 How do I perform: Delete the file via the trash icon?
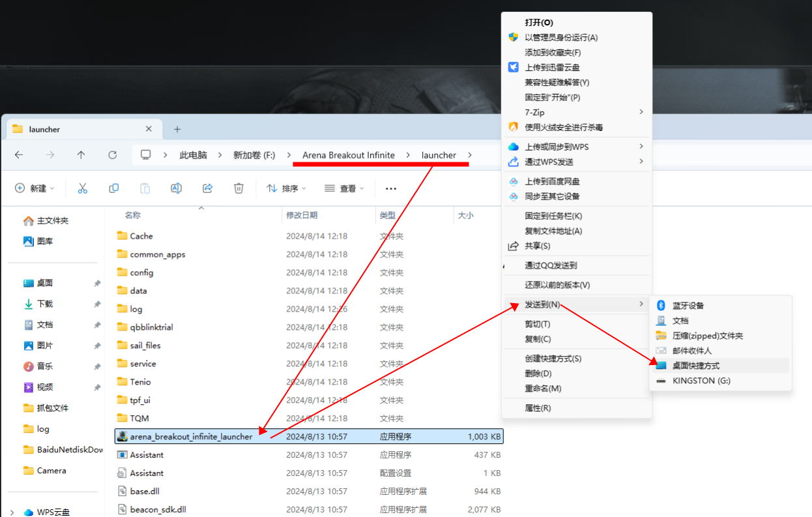[239, 188]
